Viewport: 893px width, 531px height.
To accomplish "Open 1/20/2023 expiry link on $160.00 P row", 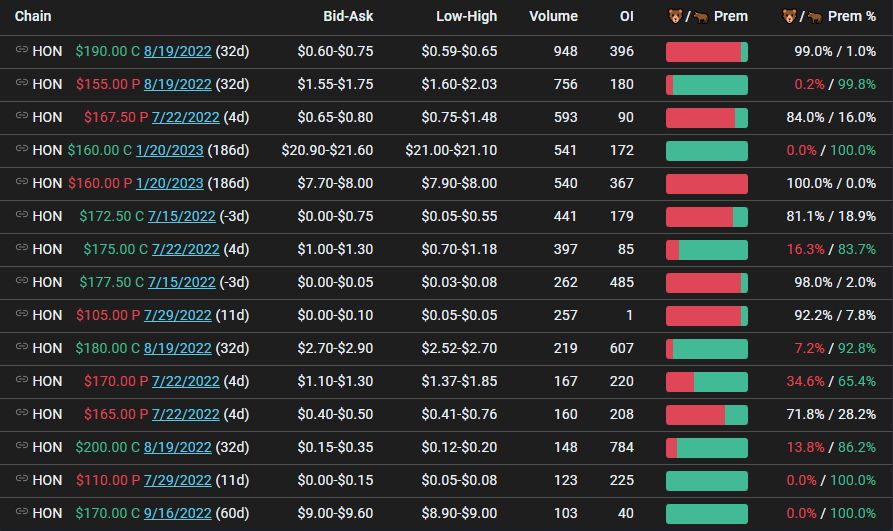I will pyautogui.click(x=170, y=183).
